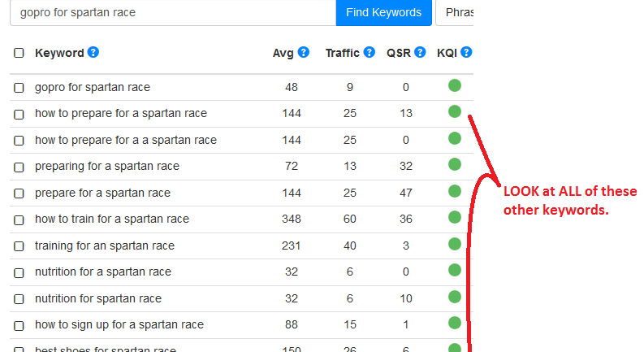This screenshot has height=352, width=644.
Task: Click green KQI dot for nutrition for spartan race
Action: click(455, 297)
